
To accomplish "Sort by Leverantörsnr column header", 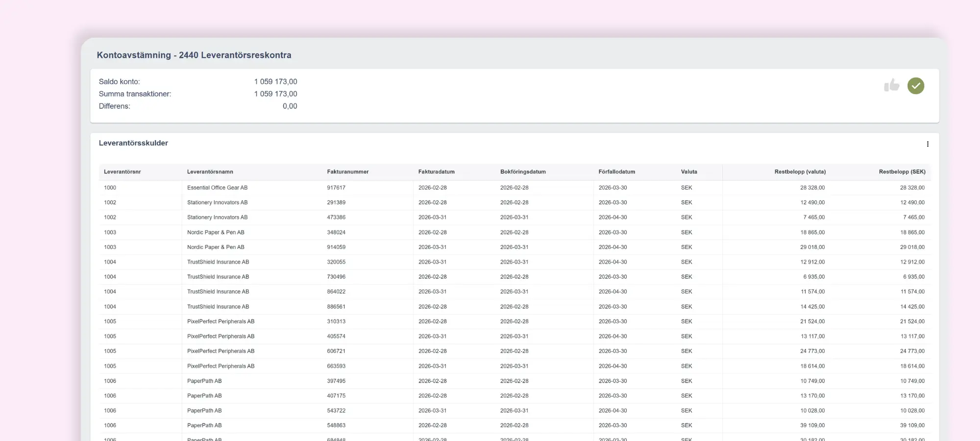I will pyautogui.click(x=122, y=172).
